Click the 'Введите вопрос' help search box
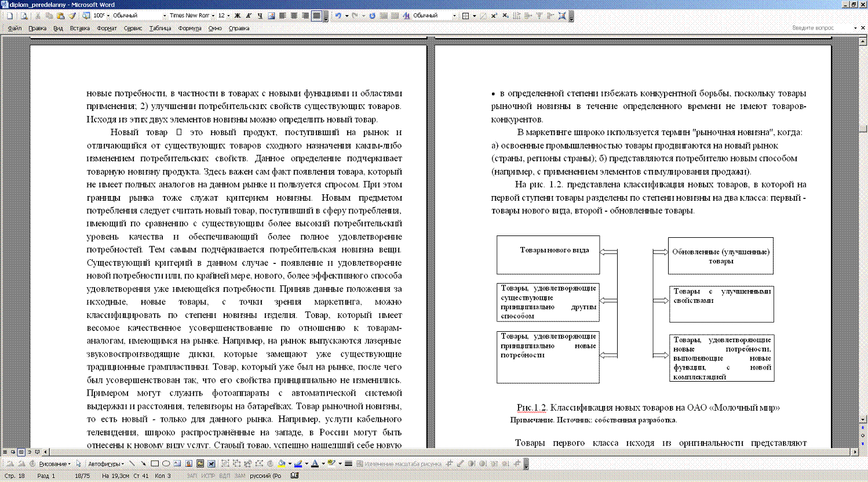 click(820, 28)
